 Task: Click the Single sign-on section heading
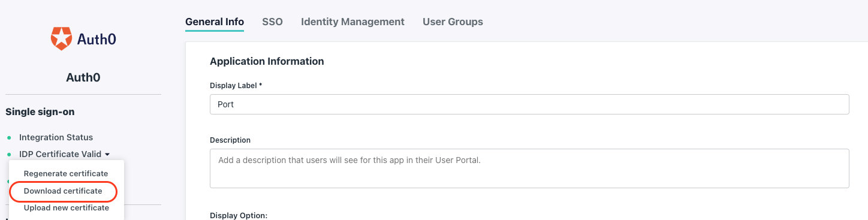(40, 112)
